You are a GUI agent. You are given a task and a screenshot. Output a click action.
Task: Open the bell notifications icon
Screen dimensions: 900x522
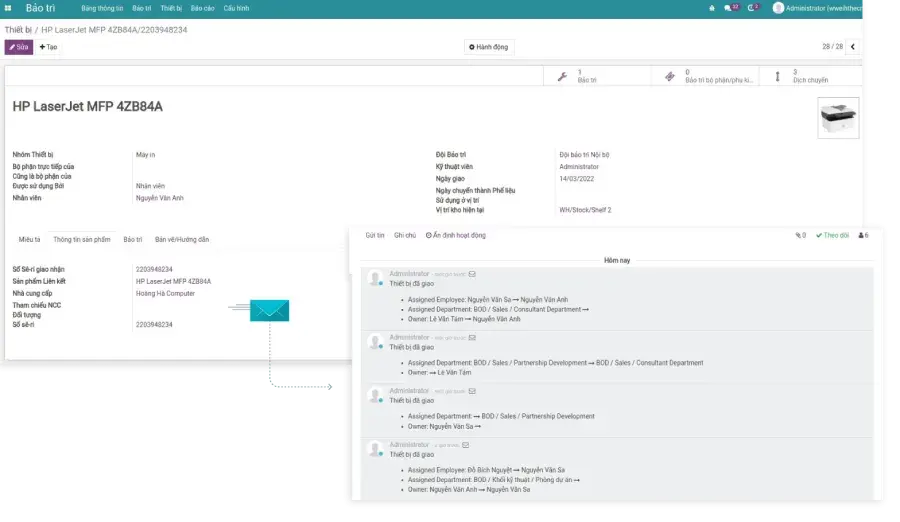(x=712, y=8)
